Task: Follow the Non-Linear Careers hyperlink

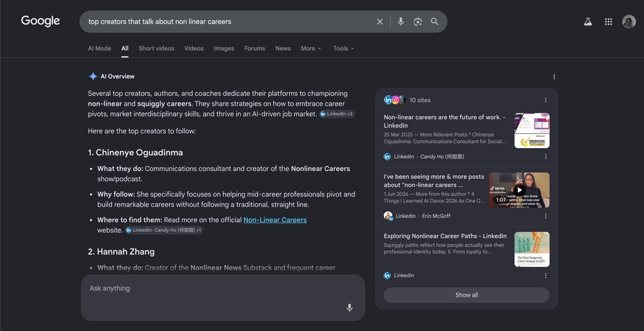Action: (x=275, y=220)
